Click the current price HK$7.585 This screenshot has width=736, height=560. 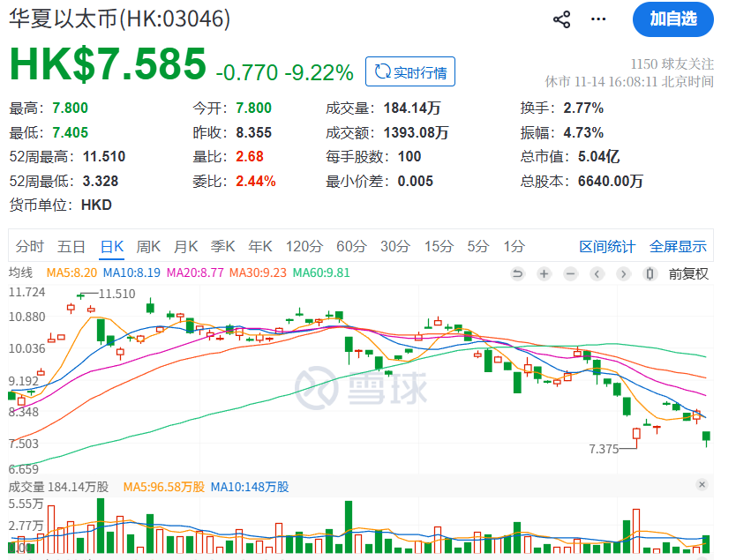(x=108, y=63)
